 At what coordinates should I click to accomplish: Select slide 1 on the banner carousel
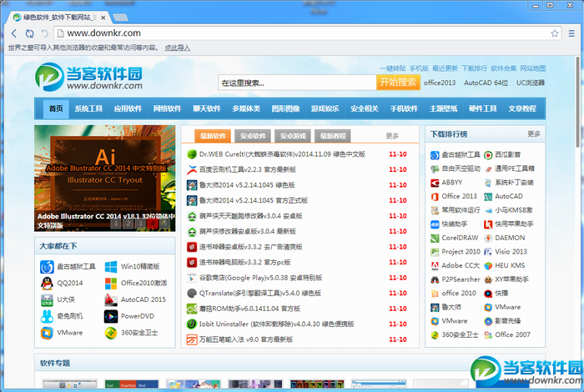point(116,224)
